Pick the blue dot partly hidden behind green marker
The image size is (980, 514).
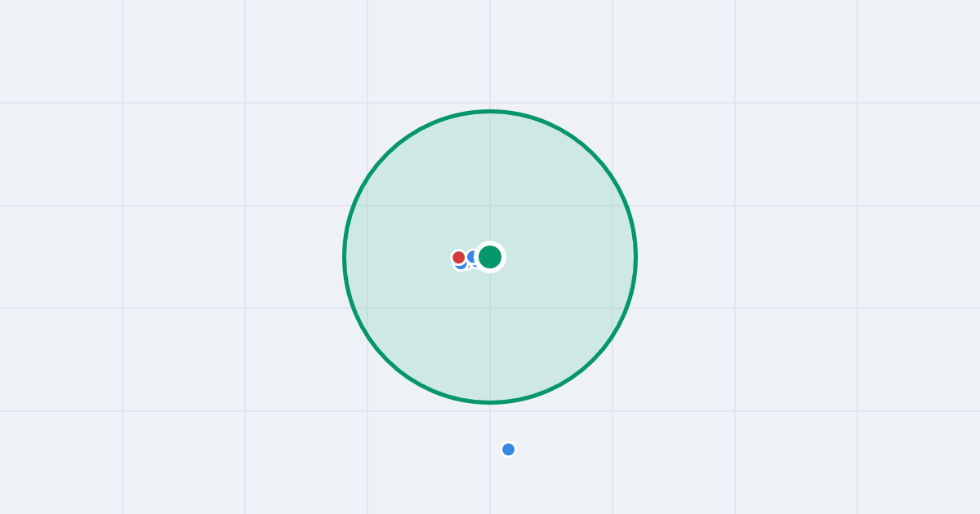point(472,256)
